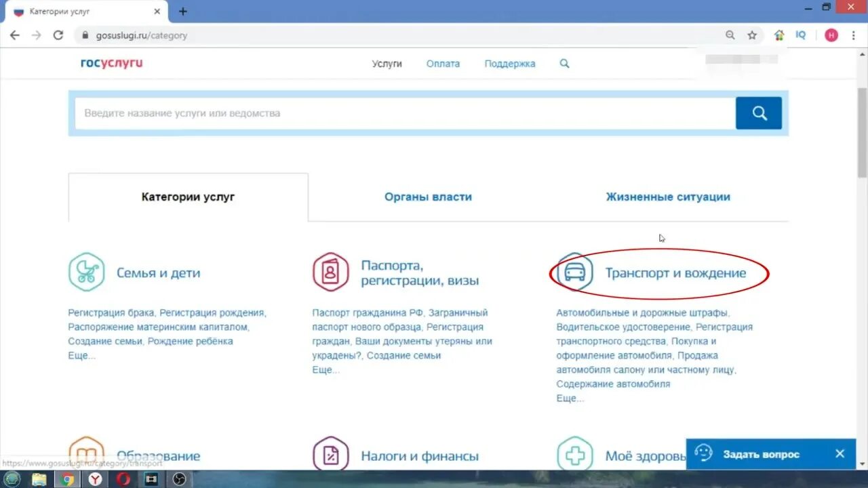Open File Explorer from taskbar
The width and height of the screenshot is (868, 488).
point(39,479)
